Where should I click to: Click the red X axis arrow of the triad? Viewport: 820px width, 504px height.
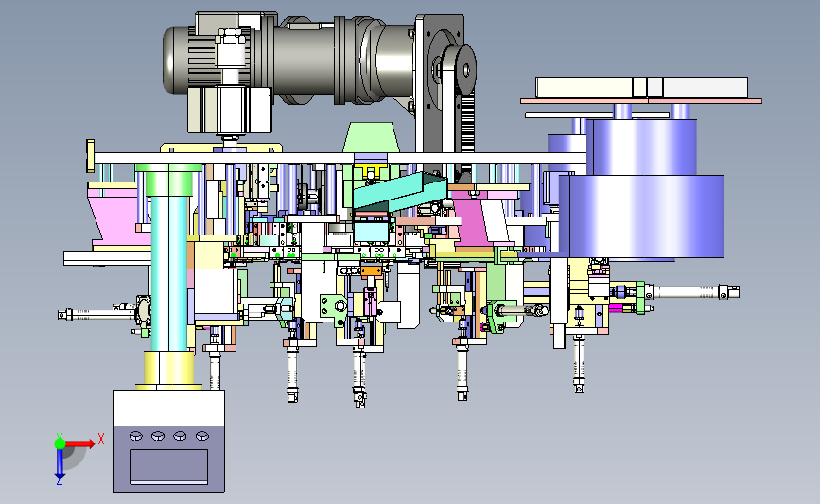(79, 443)
